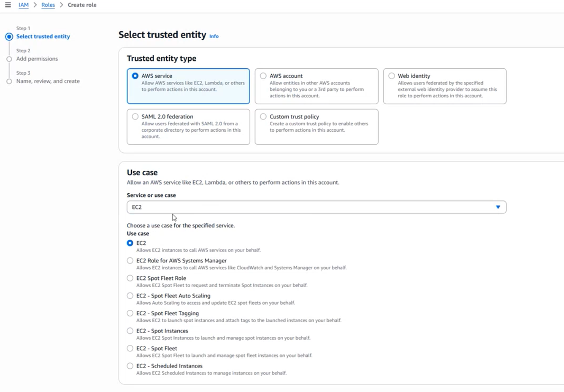Open the hamburger navigation menu icon

point(8,5)
